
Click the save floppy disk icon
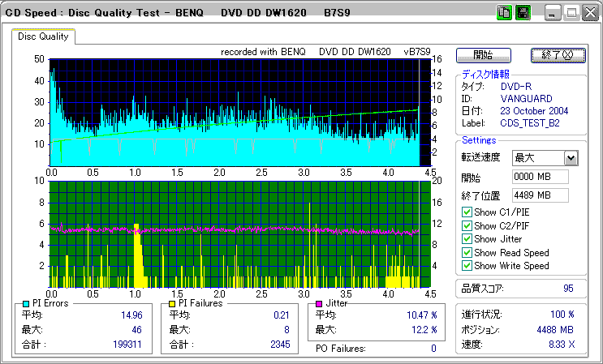[x=523, y=13]
